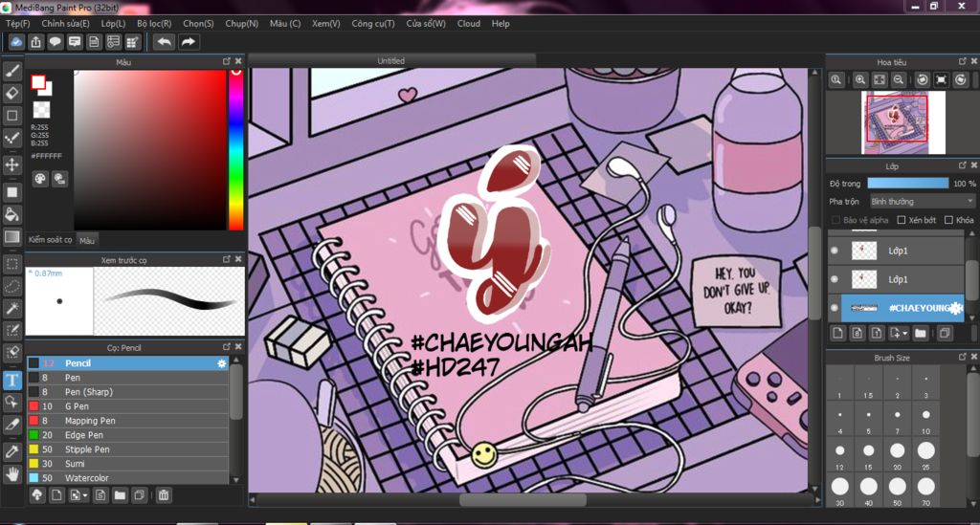The image size is (980, 525).
Task: Click the export/share icon in toolbar
Action: point(35,42)
